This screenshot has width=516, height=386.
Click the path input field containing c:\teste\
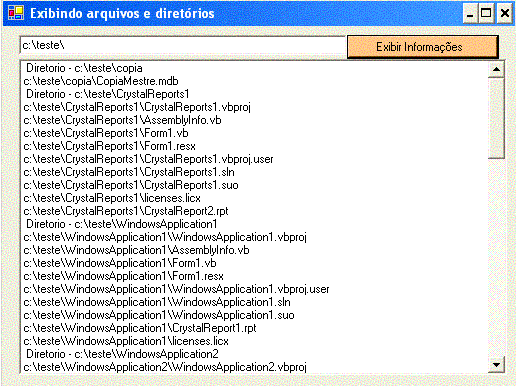[x=183, y=45]
